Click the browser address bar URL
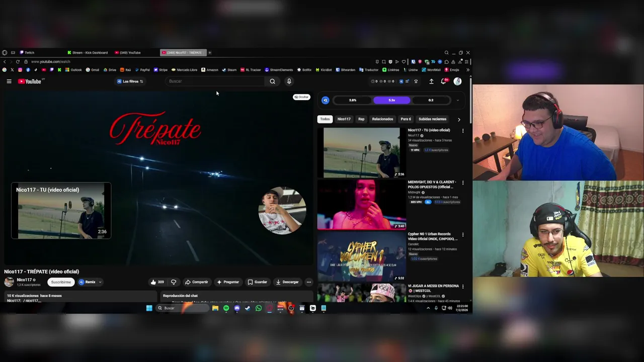This screenshot has height=362, width=644. pyautogui.click(x=51, y=62)
